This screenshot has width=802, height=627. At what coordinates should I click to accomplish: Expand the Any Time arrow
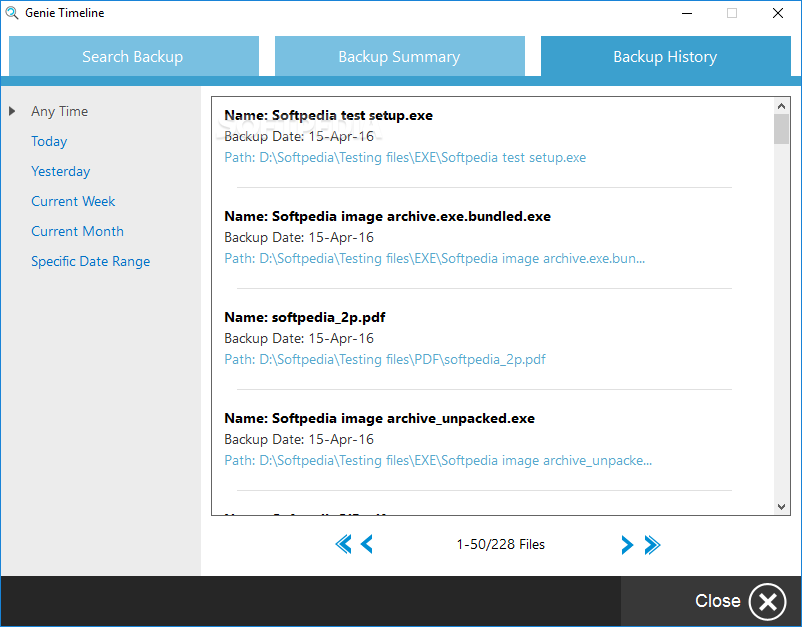click(12, 111)
